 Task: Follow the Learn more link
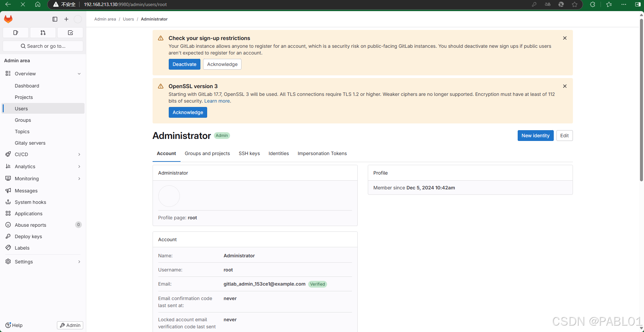[x=217, y=101]
